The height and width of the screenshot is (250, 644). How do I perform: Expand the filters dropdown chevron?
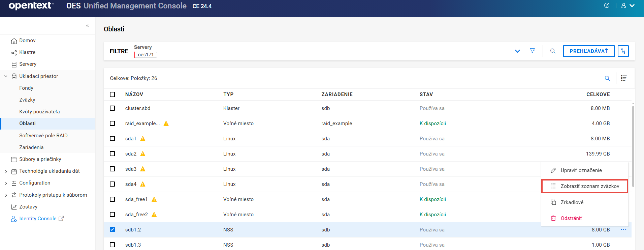tap(517, 51)
